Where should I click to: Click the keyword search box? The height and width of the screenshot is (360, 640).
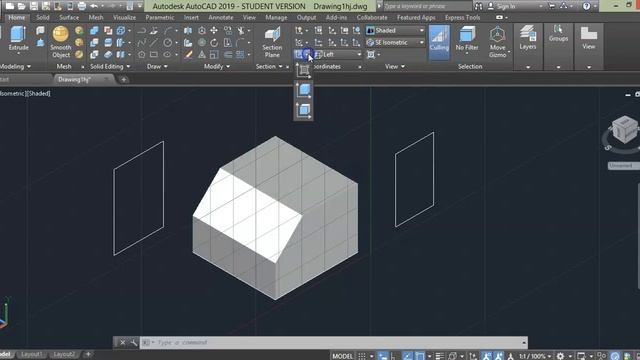[427, 6]
